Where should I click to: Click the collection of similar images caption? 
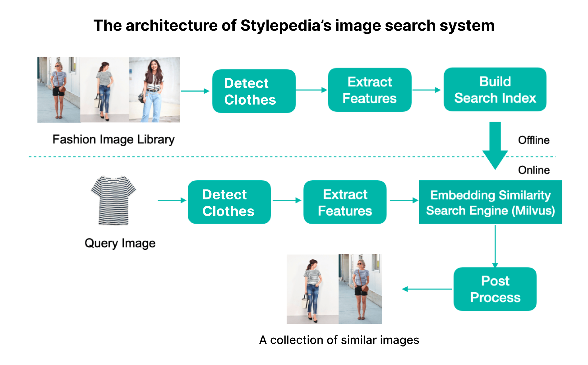point(339,340)
